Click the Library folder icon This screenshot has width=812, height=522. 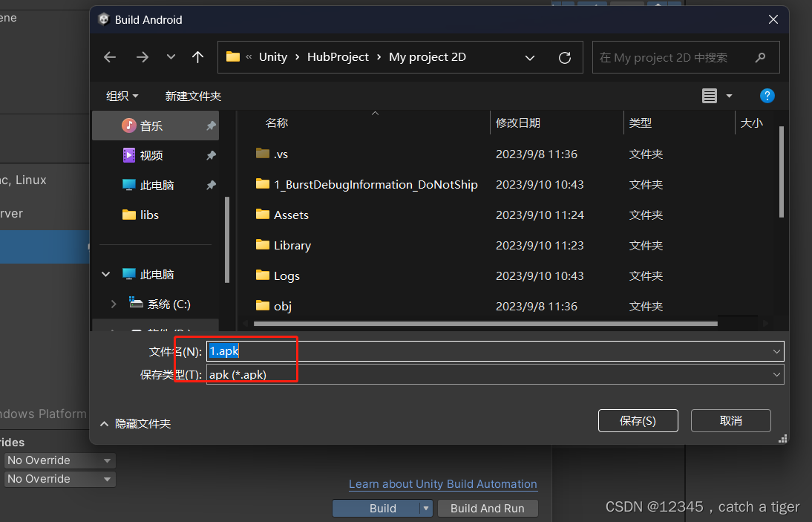(263, 245)
